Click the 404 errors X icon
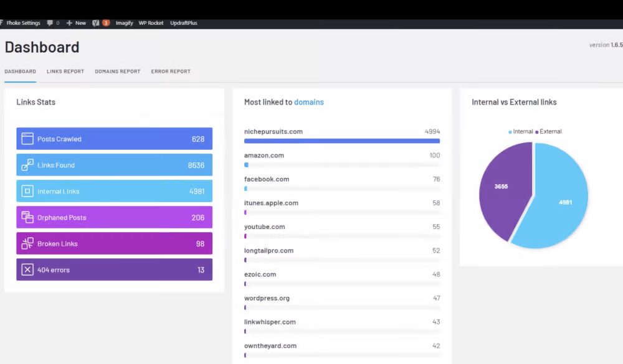This screenshot has width=623, height=364. pyautogui.click(x=27, y=269)
